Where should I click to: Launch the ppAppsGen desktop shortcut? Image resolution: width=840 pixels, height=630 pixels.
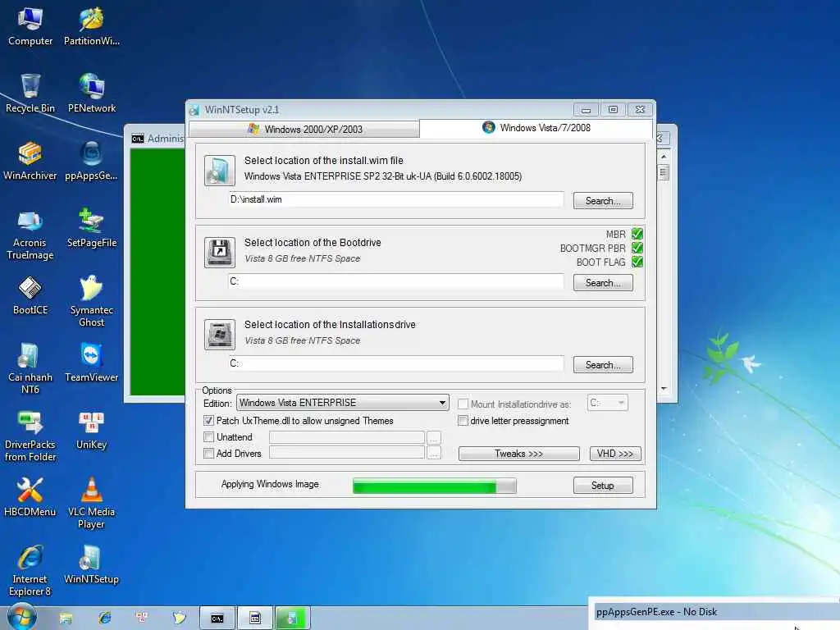coord(92,161)
